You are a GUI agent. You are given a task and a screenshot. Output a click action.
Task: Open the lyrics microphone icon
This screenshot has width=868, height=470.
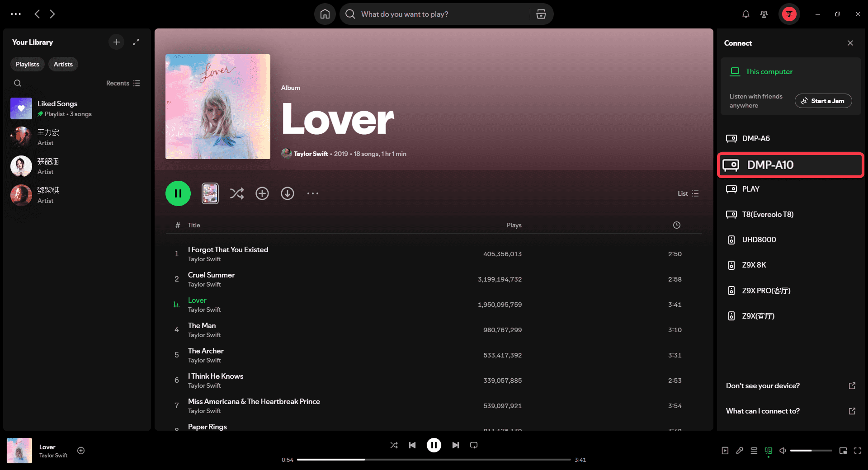(x=739, y=451)
